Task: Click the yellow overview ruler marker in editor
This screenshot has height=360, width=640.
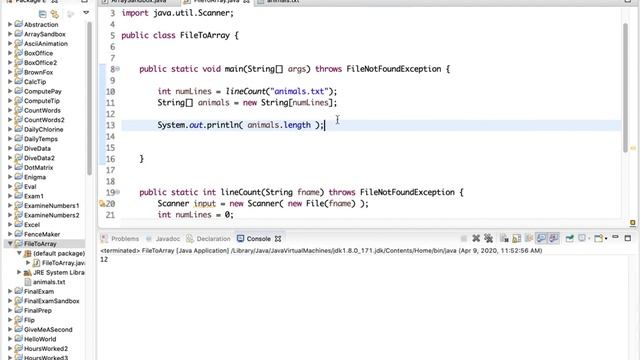Action: click(633, 148)
